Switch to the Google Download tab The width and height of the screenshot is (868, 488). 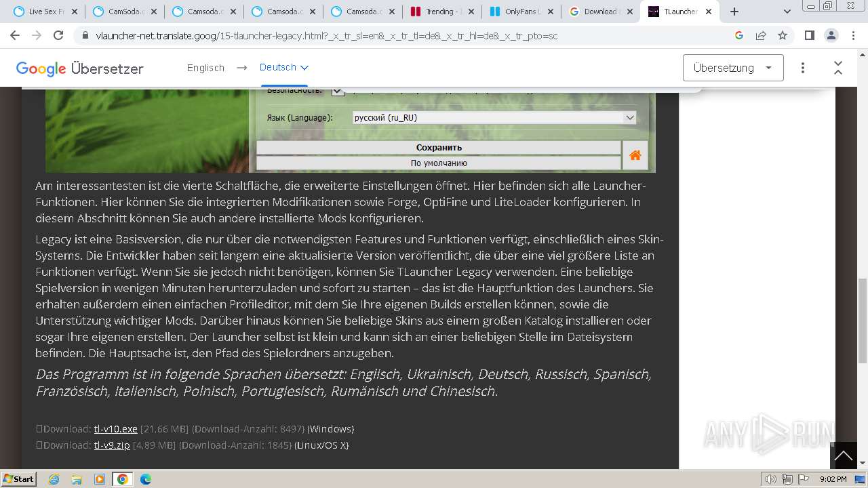[x=600, y=12]
